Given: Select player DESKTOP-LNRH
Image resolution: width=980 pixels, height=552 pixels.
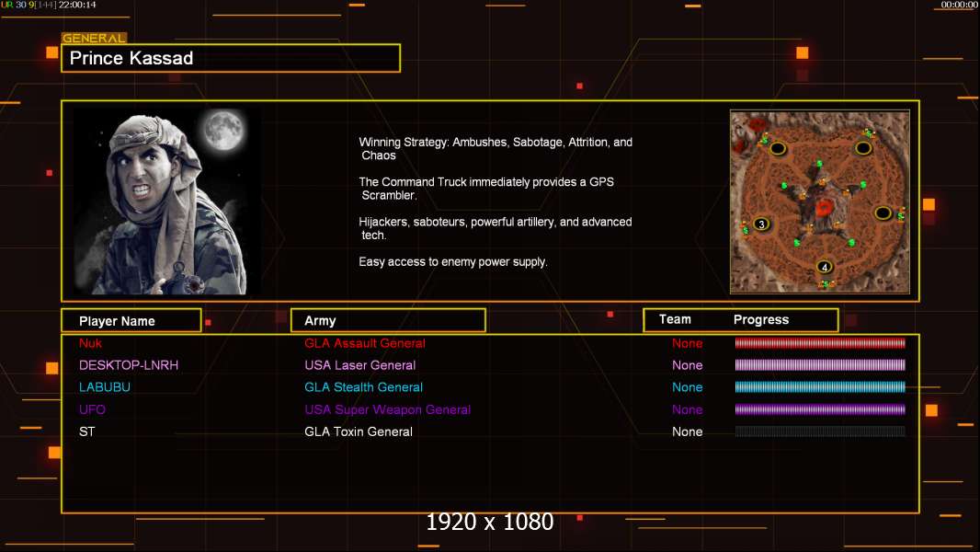Looking at the screenshot, I should coord(129,365).
